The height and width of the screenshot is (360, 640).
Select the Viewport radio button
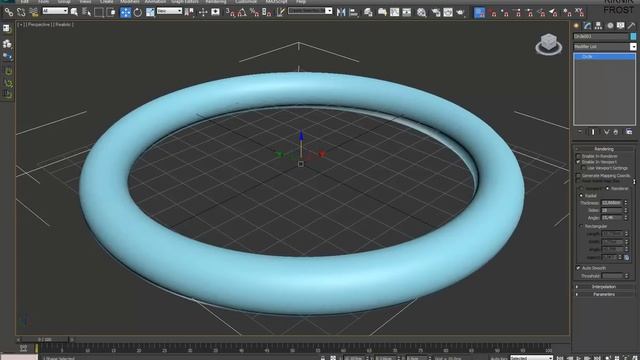point(582,189)
